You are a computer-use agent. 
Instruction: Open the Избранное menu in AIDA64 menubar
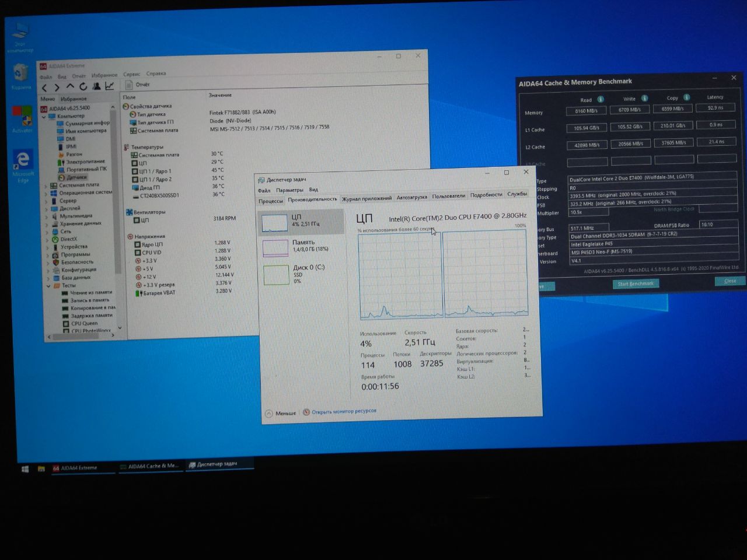click(104, 75)
